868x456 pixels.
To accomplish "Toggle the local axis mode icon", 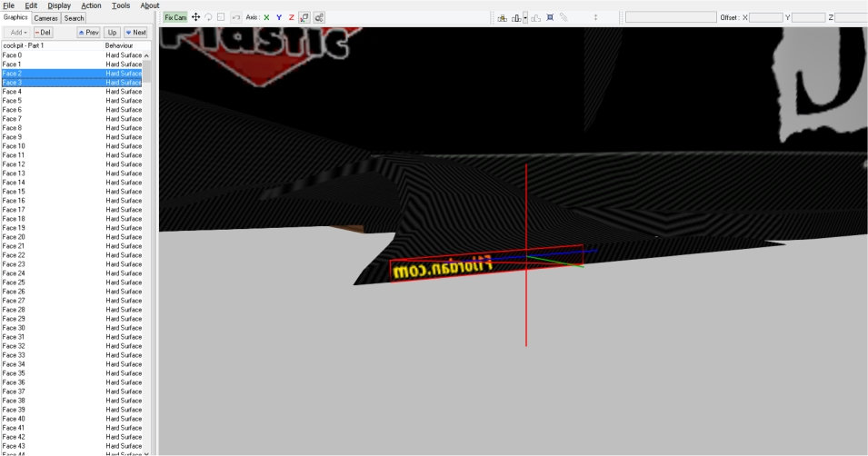I will tap(304, 17).
